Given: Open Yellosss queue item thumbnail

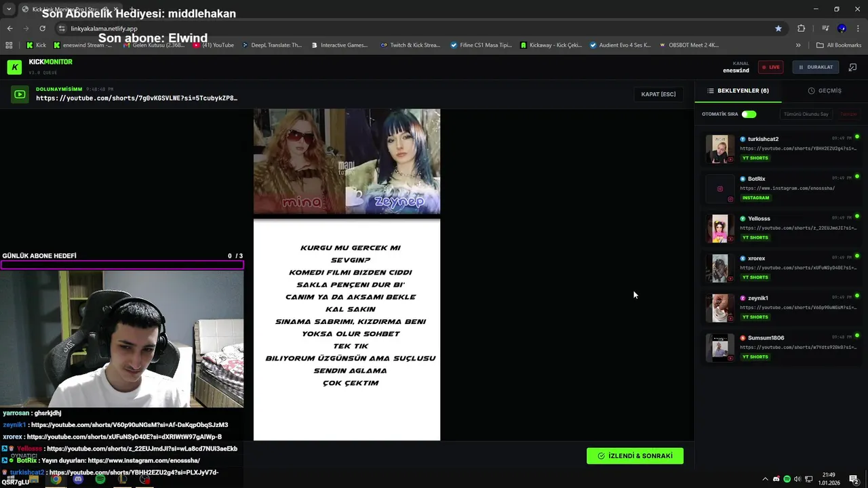Looking at the screenshot, I should pos(719,228).
